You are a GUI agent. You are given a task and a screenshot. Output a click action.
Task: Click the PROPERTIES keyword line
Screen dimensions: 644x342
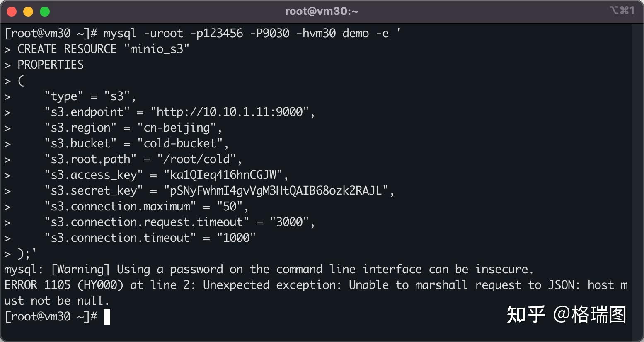click(51, 65)
